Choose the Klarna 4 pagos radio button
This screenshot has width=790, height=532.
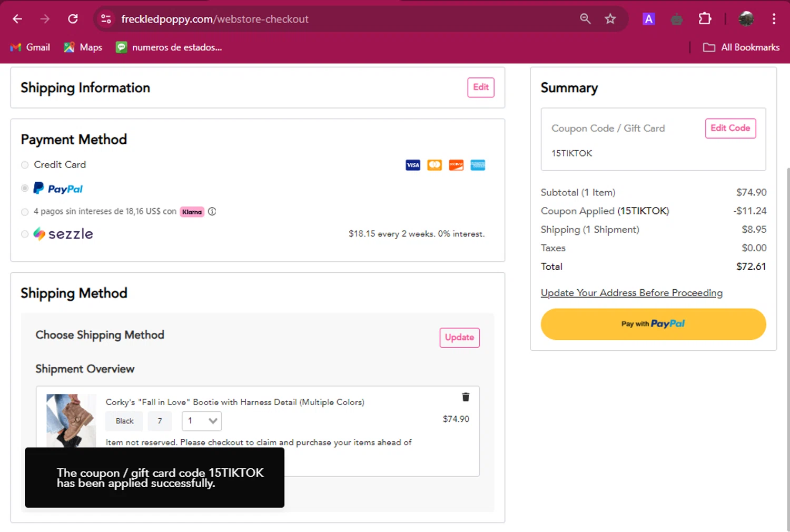[x=25, y=212]
